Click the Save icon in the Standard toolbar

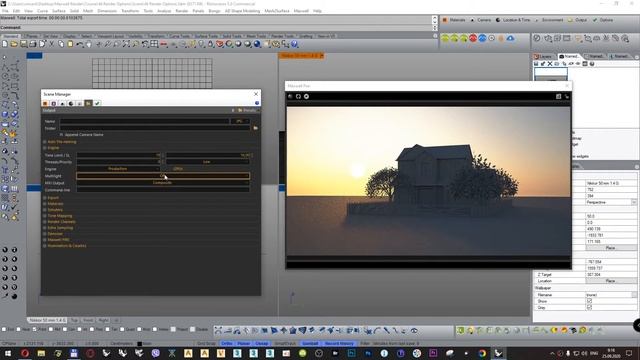[24, 44]
